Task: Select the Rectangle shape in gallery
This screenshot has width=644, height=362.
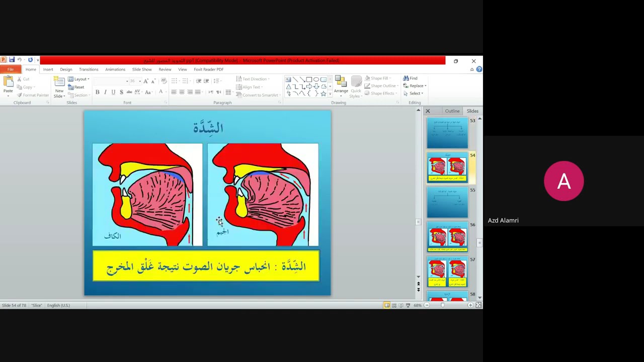Action: point(309,79)
